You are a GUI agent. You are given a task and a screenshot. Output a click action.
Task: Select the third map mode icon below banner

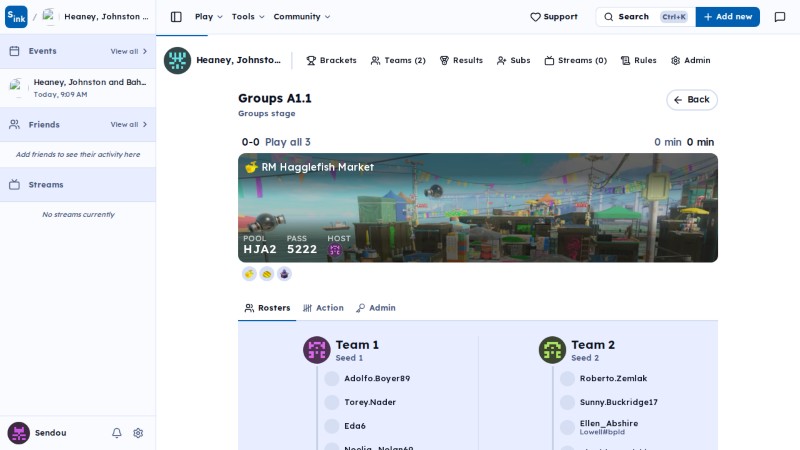tap(284, 274)
